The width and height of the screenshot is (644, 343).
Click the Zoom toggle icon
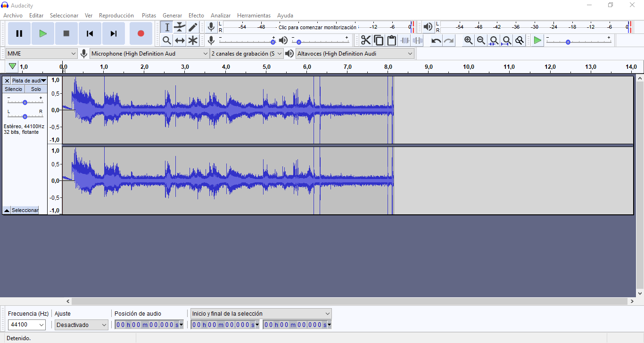point(519,41)
